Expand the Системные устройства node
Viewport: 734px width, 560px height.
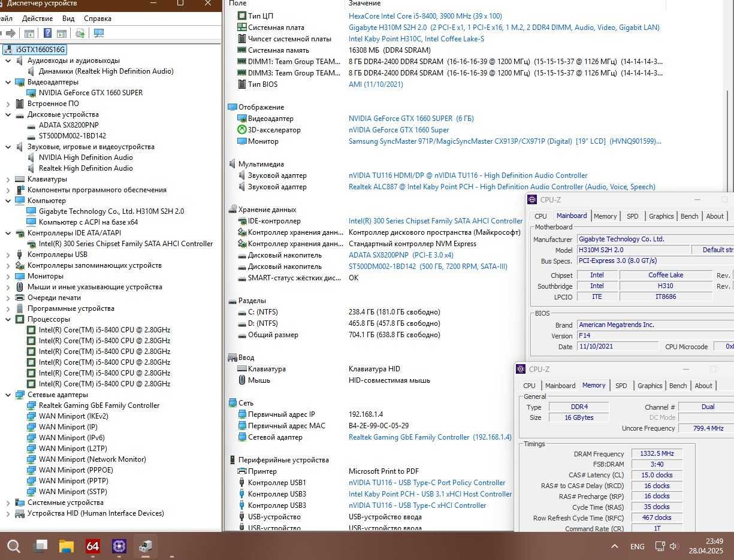[x=8, y=503]
